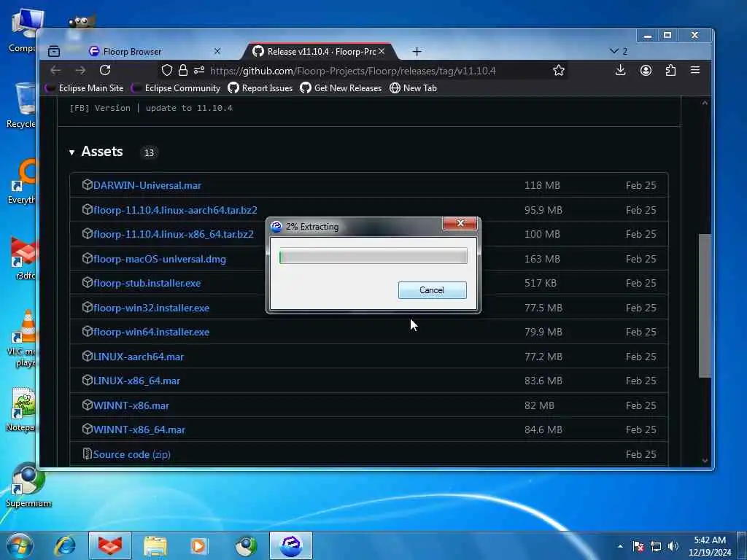Open the account profile icon
Image resolution: width=747 pixels, height=560 pixels.
646,71
